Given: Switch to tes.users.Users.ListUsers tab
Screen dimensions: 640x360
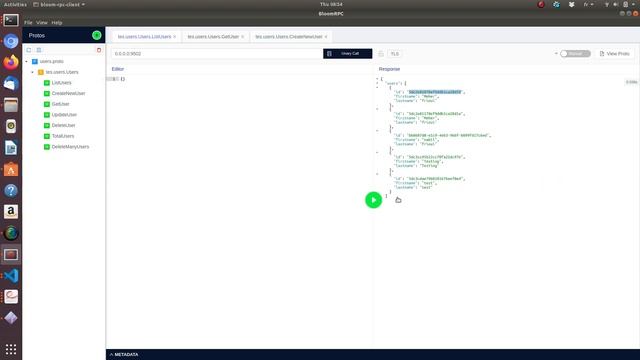Looking at the screenshot, I should (144, 37).
